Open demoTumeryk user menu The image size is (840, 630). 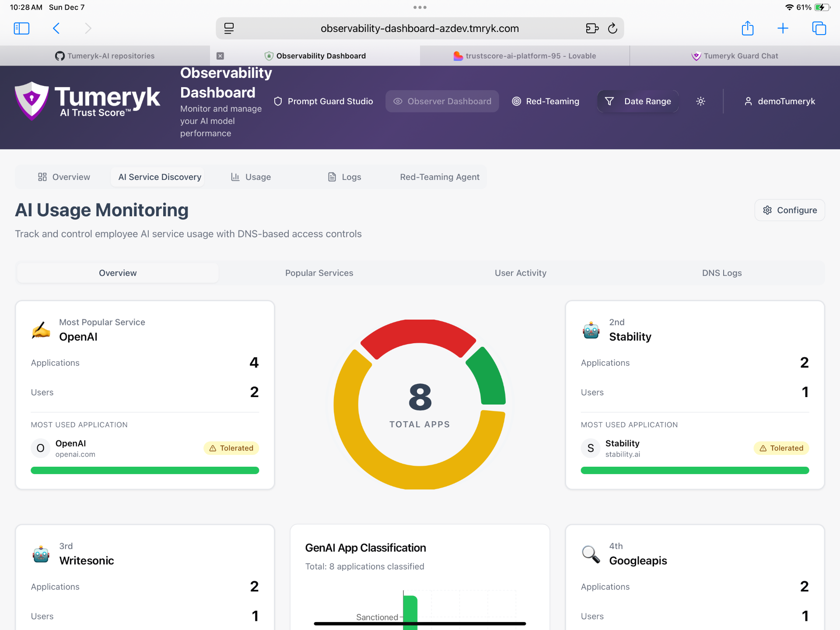[x=779, y=101]
